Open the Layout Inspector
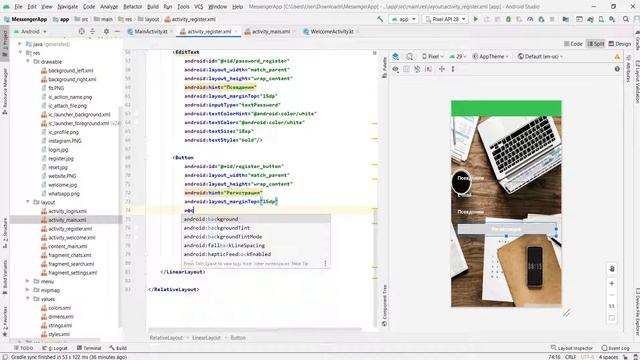Image resolution: width=640 pixels, height=360 pixels. [571, 348]
